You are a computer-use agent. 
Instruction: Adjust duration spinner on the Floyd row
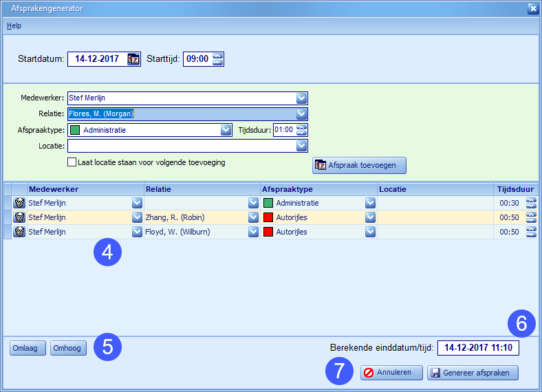coord(531,232)
